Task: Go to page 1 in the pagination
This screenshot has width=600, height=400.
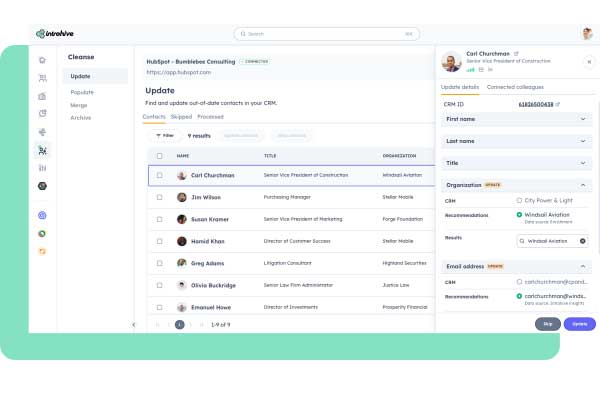Action: (179, 325)
